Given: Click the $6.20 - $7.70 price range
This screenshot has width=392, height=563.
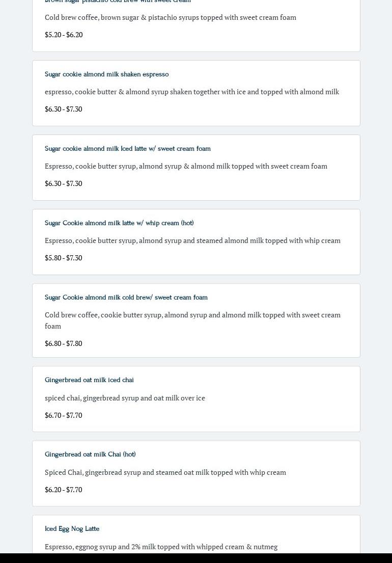Looking at the screenshot, I should point(63,490).
